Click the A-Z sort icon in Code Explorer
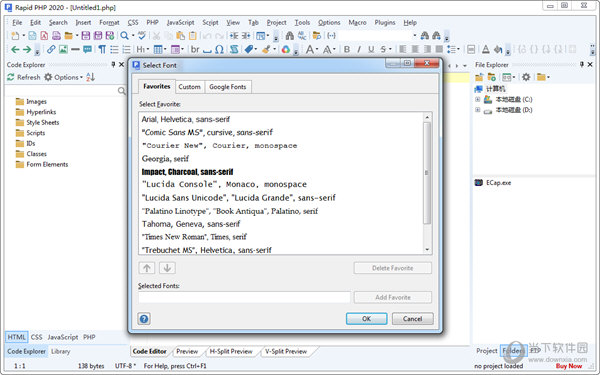The image size is (600, 375). (90, 77)
